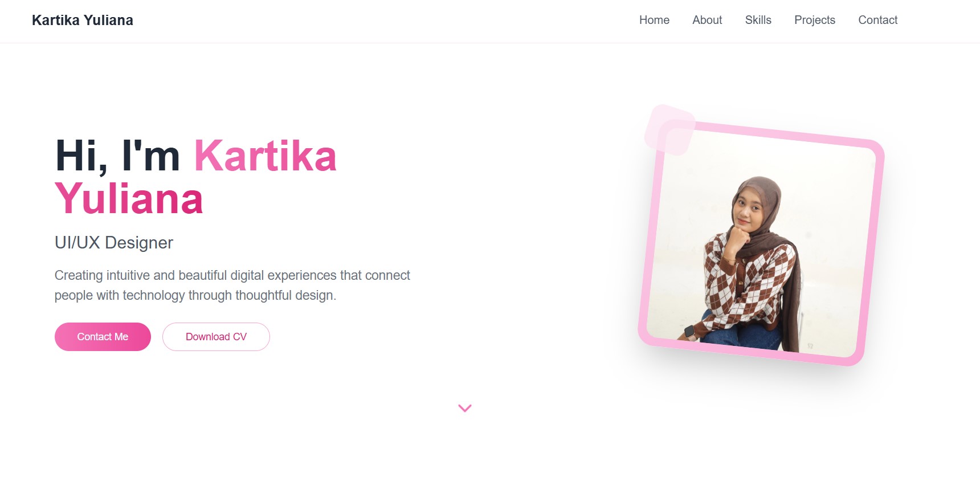Select Contact in the navigation bar
The width and height of the screenshot is (980, 477).
pos(877,20)
